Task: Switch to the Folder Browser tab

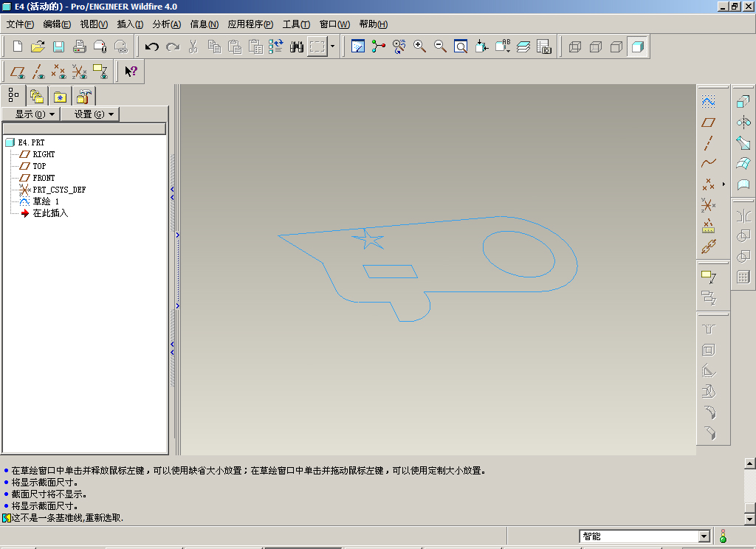Action: click(x=37, y=96)
